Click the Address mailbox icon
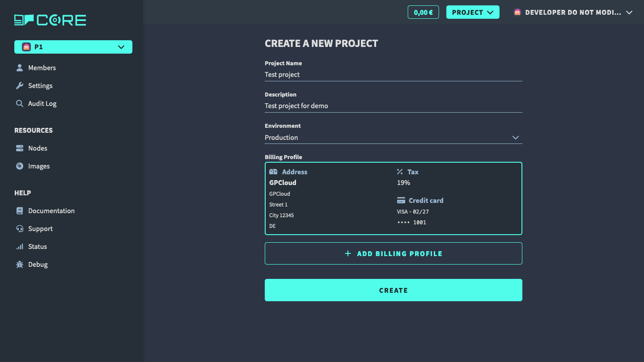644x362 pixels. [x=273, y=172]
